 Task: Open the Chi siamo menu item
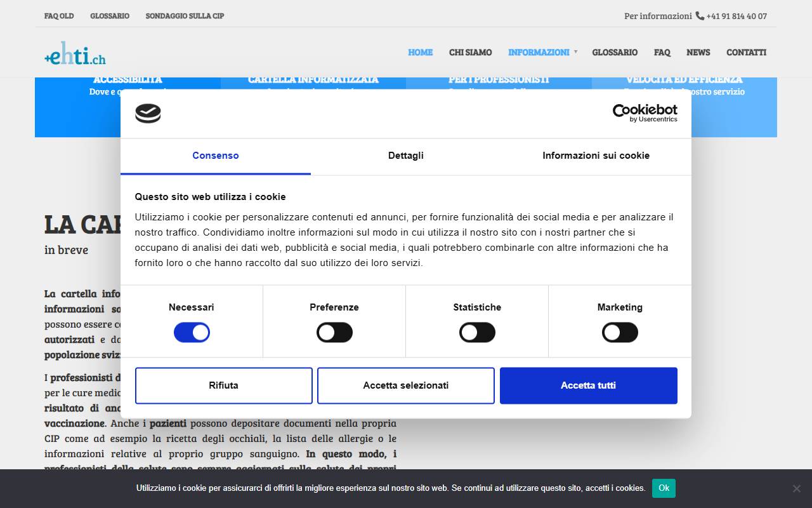(470, 52)
